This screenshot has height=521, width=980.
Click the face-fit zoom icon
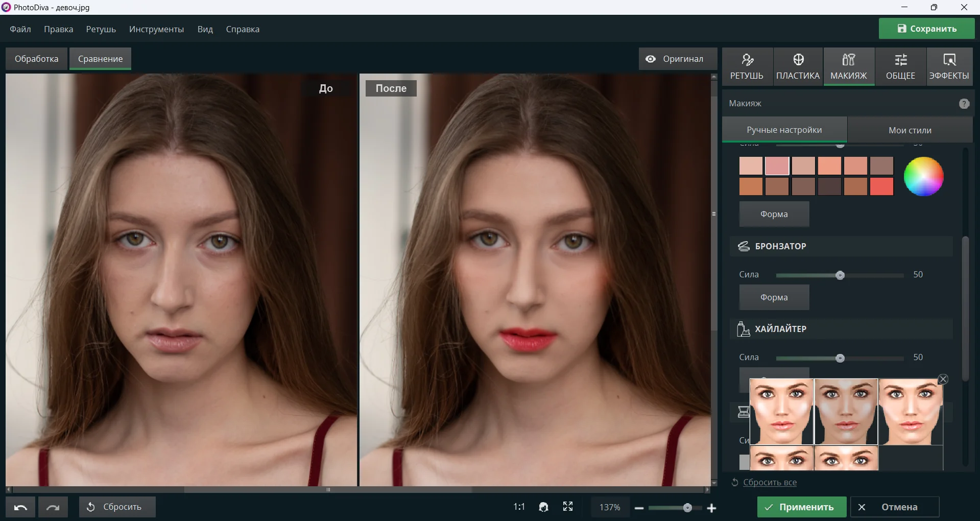point(543,507)
